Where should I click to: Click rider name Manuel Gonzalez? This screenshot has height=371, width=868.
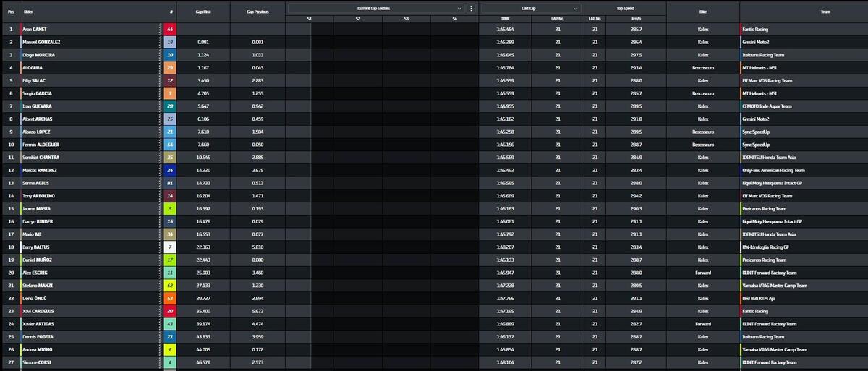[41, 43]
